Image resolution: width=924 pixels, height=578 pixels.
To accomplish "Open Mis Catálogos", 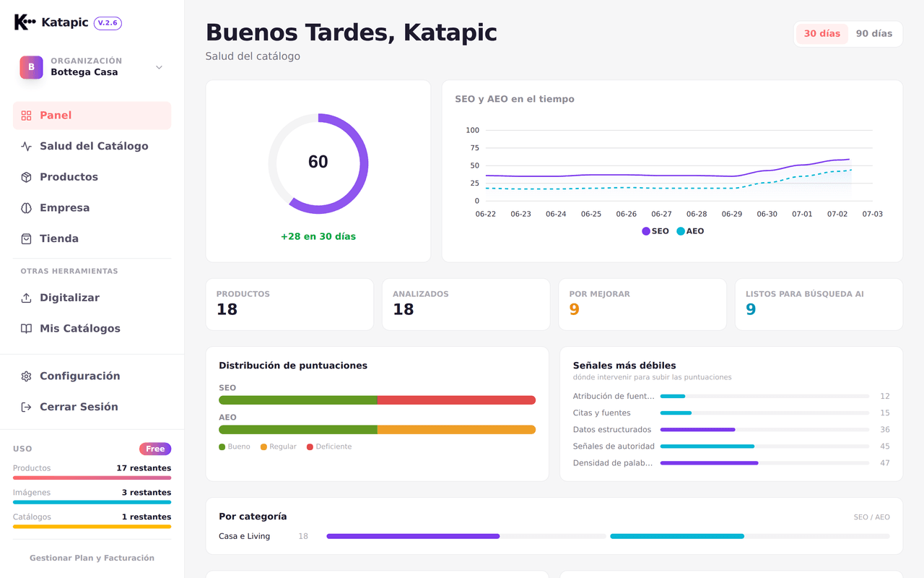I will coord(92,329).
